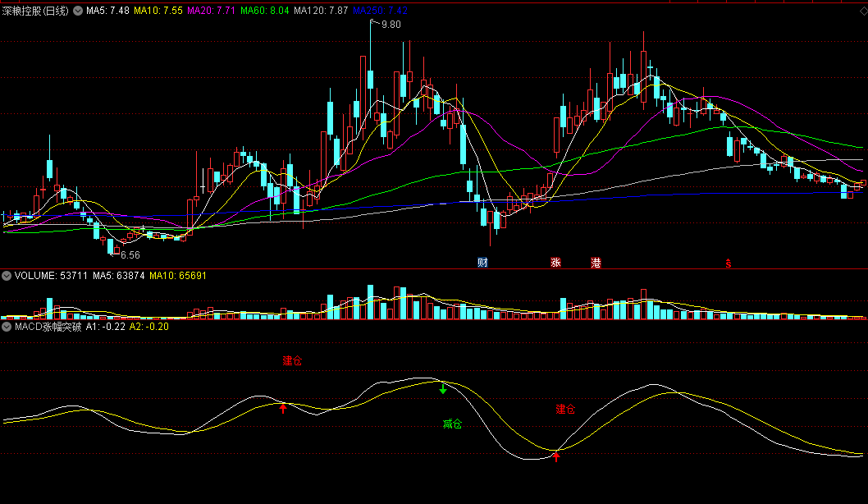
Task: Click the second 建仓 text near the trough
Action: point(565,409)
